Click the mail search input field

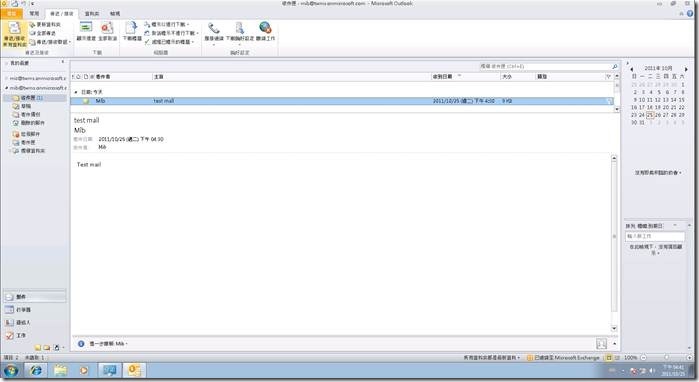(545, 66)
